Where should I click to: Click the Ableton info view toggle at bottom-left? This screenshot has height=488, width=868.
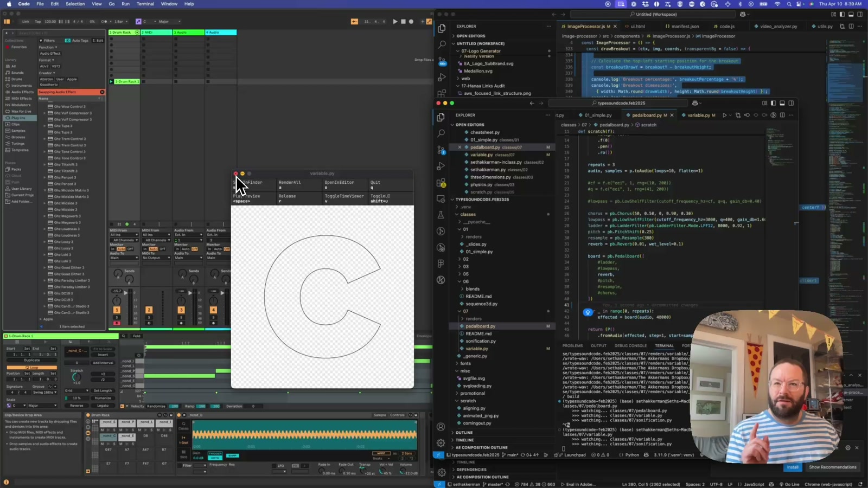click(x=6, y=482)
